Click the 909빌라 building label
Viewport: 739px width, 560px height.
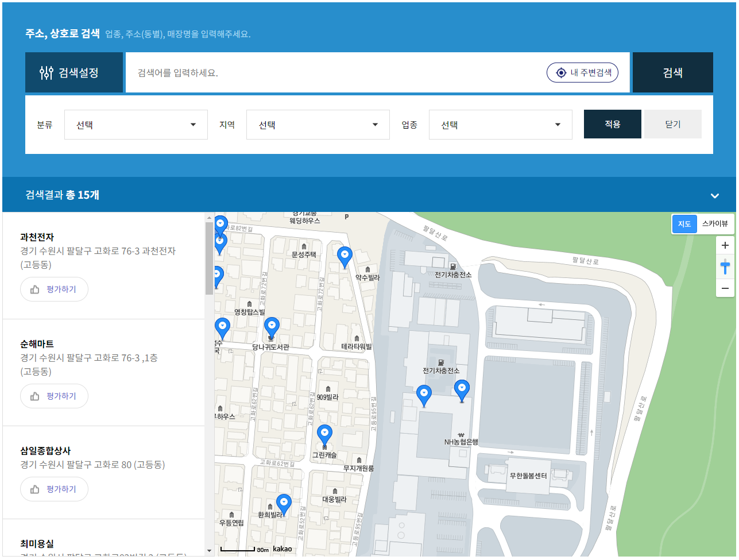point(328,397)
